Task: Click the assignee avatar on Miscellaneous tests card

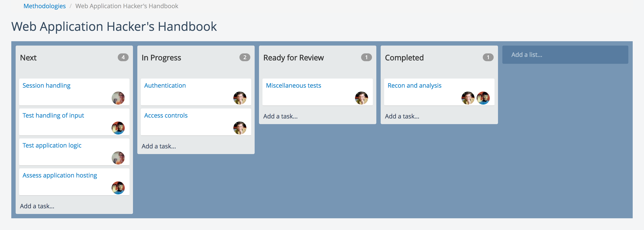Action: (x=362, y=98)
